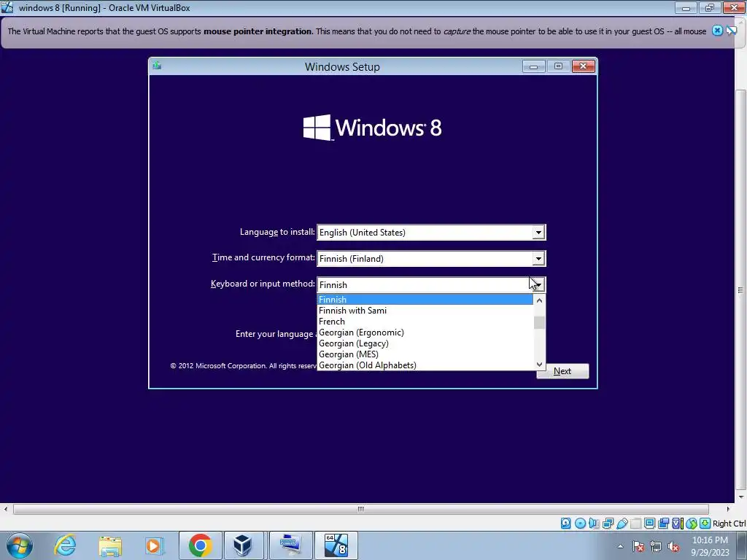
Task: Open the display settings indicator
Action: (649, 524)
